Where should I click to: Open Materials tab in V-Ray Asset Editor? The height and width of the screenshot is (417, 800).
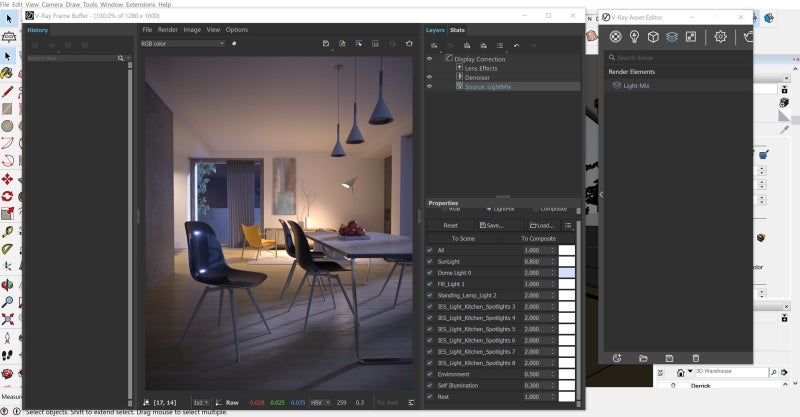[x=615, y=36]
